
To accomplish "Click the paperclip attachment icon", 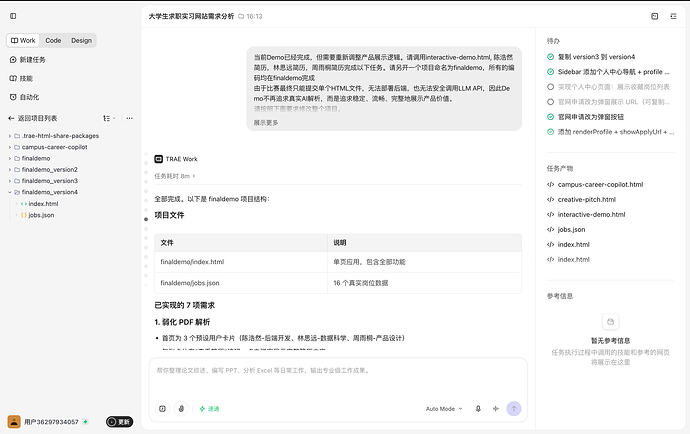I will coord(181,408).
